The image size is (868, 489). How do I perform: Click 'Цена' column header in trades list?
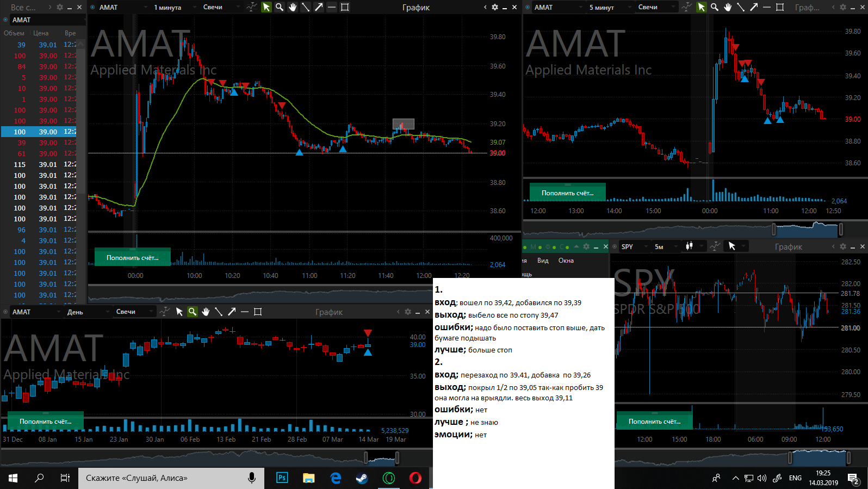[41, 33]
